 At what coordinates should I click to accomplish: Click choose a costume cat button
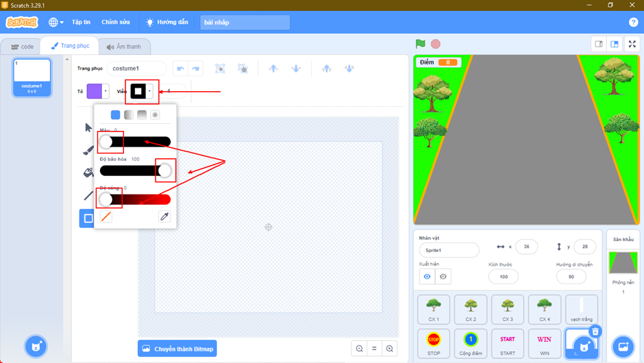pos(36,346)
